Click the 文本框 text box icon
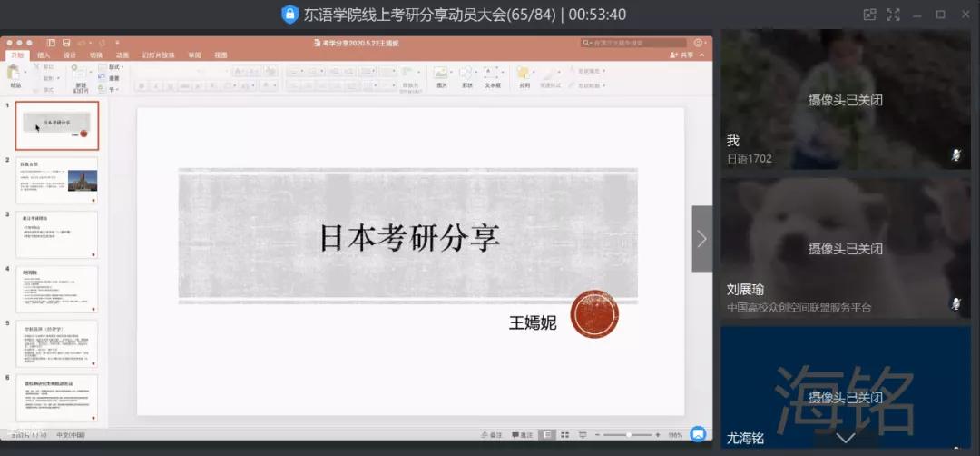 click(x=492, y=75)
